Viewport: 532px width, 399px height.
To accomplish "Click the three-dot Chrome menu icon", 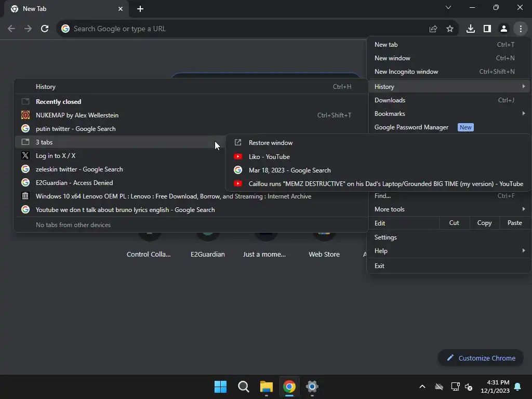I will coord(521,29).
